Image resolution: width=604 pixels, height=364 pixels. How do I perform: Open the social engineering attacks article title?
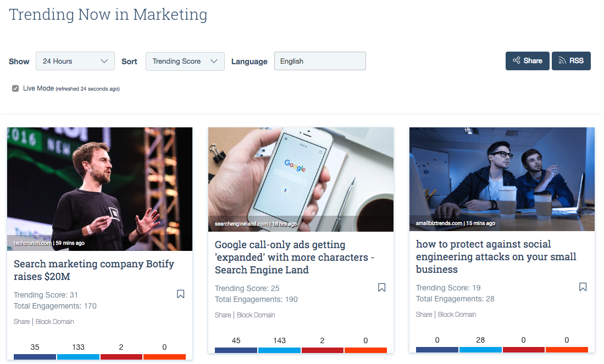[x=496, y=256]
